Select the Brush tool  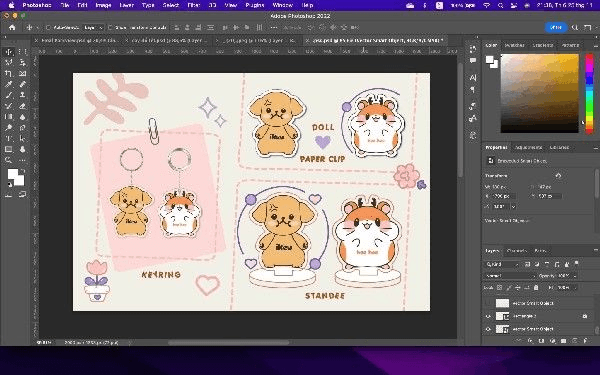[x=8, y=95]
